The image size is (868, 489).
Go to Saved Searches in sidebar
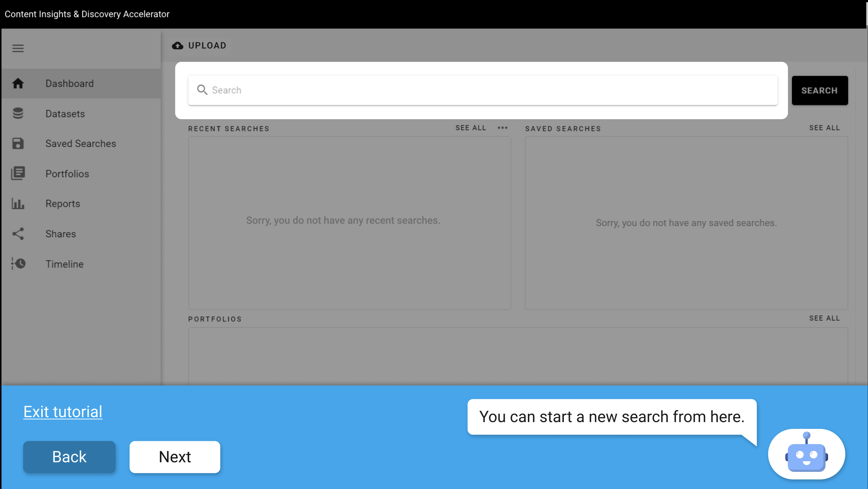[x=81, y=143]
